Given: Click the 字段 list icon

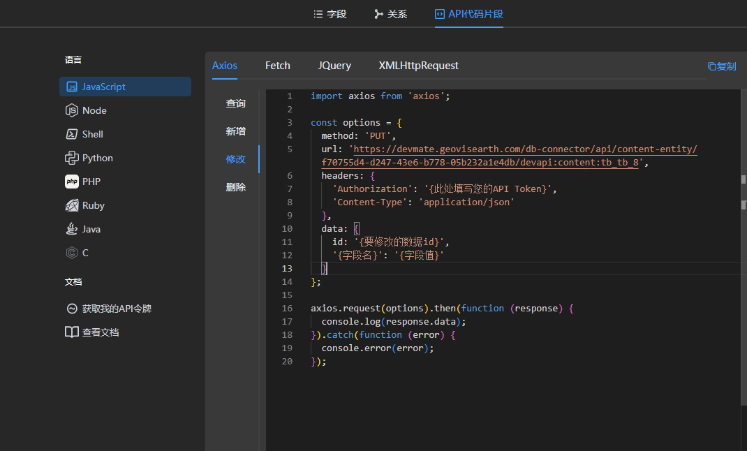Looking at the screenshot, I should click(x=318, y=14).
